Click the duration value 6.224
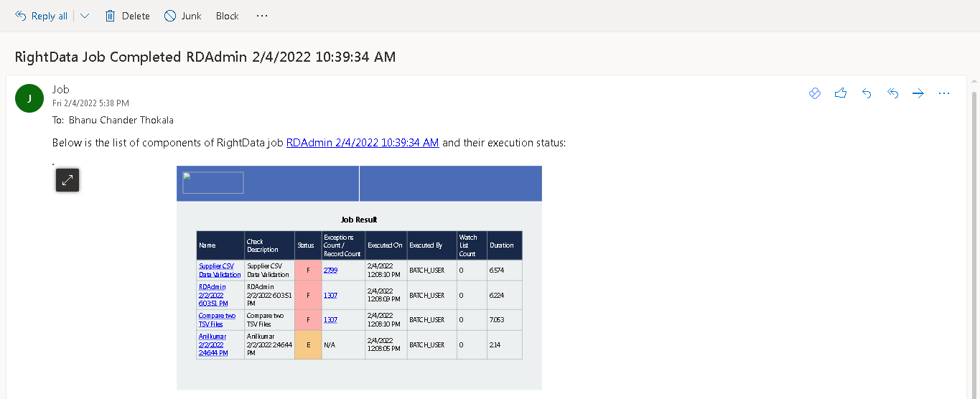This screenshot has width=980, height=399. click(497, 295)
